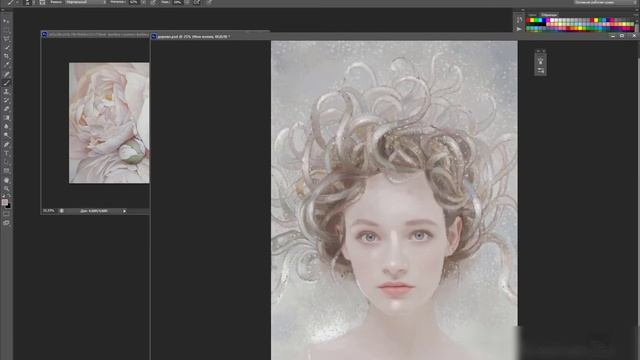The height and width of the screenshot is (360, 640).
Task: Pick the pure blue swatch in the top row of the Swatches panel
Action: click(x=544, y=20)
